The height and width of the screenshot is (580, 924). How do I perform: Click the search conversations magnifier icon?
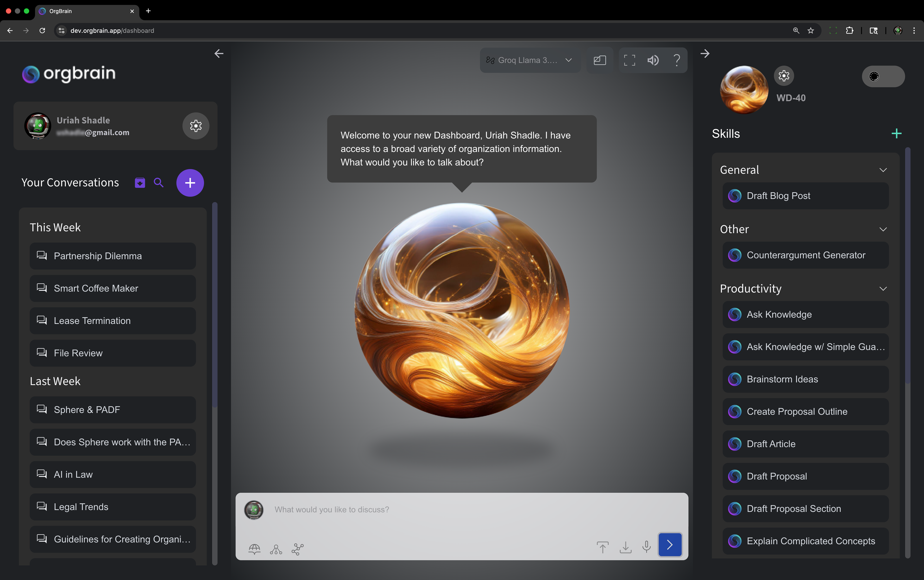tap(158, 182)
